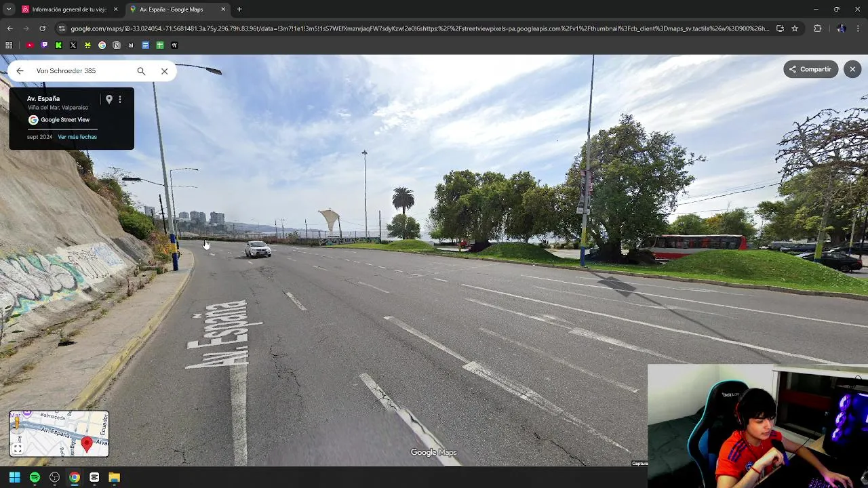This screenshot has width=868, height=488.
Task: Bookmark this page with the star icon
Action: (x=795, y=28)
